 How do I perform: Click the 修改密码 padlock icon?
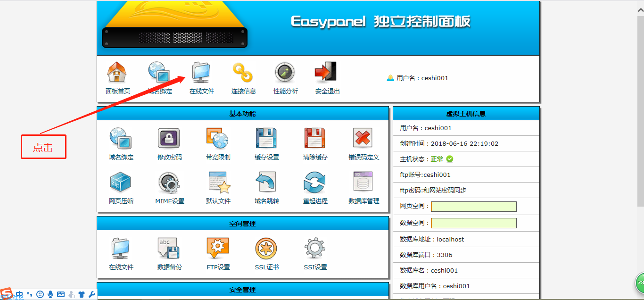169,139
